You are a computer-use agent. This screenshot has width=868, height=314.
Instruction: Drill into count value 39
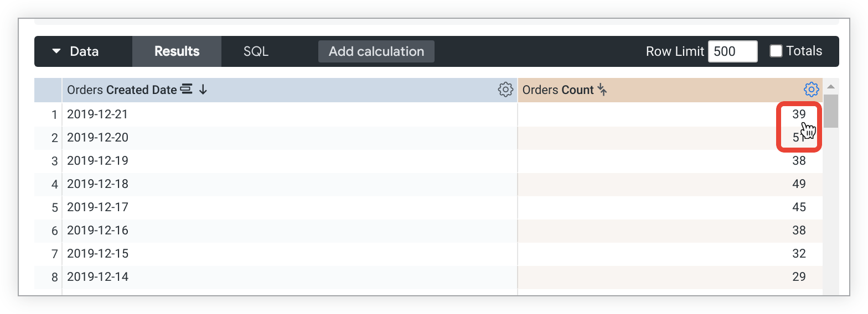[x=798, y=114]
